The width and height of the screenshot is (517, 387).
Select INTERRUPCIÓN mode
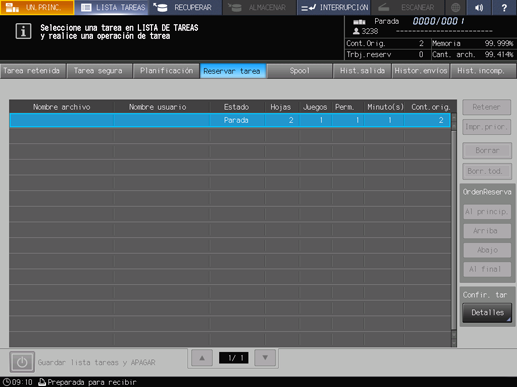click(333, 7)
